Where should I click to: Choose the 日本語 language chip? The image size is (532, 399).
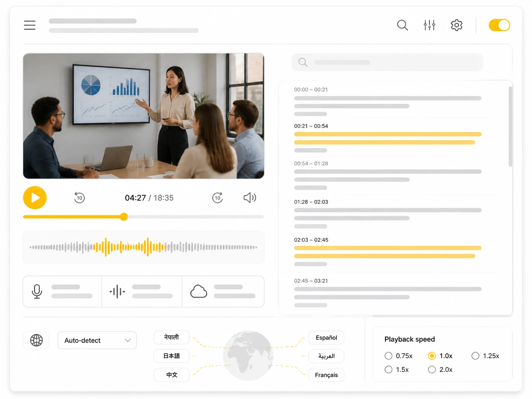pos(171,356)
